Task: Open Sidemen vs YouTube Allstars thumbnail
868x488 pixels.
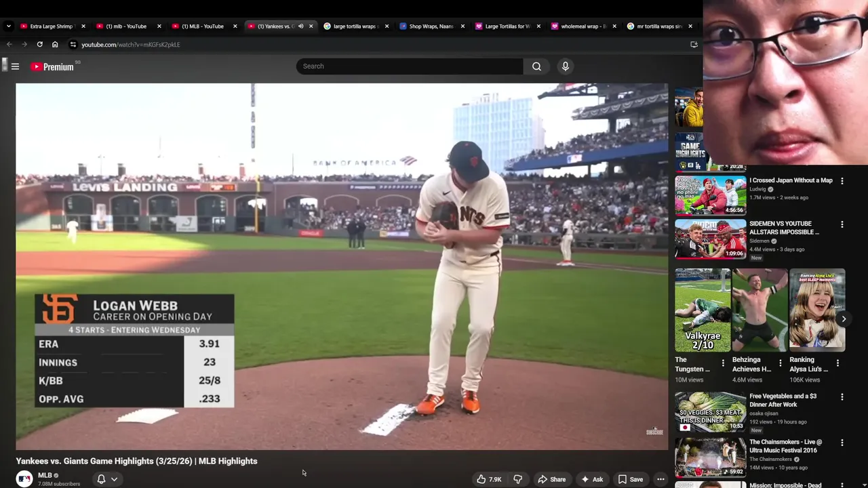Action: 710,239
